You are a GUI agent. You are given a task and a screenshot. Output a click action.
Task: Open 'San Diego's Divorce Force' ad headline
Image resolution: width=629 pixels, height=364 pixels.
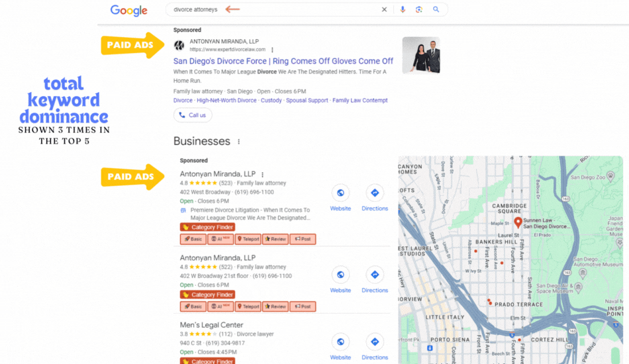pos(283,61)
